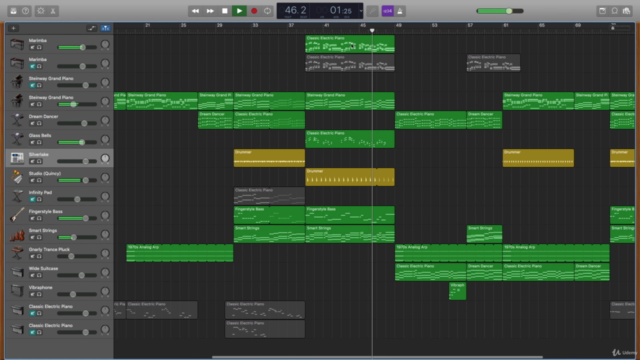This screenshot has width=640, height=360.
Task: Click the green Play button
Action: (x=239, y=11)
